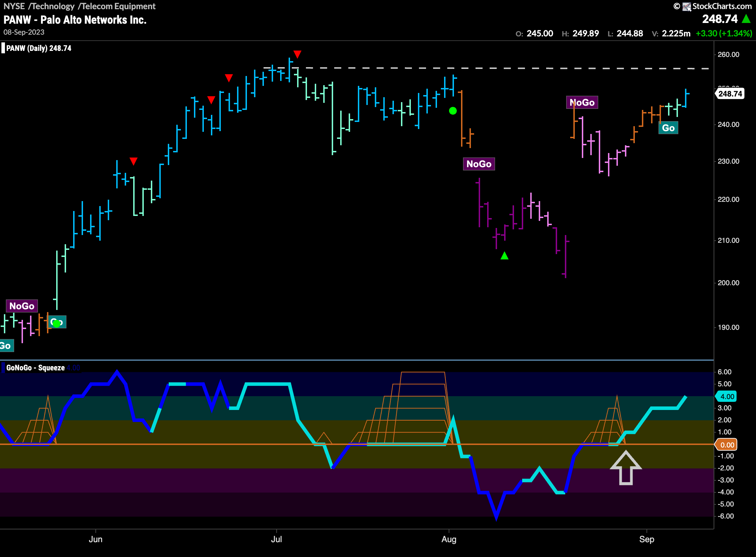Click the 08-Sep-2023 date
The width and height of the screenshot is (756, 557).
24,32
